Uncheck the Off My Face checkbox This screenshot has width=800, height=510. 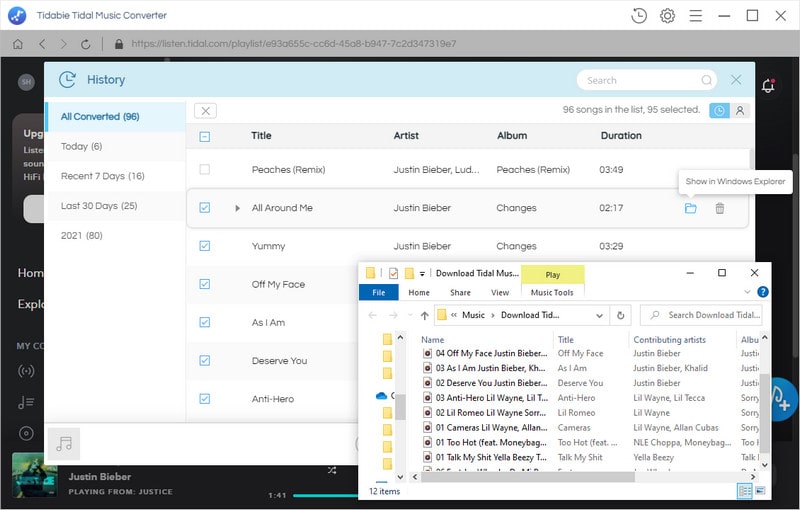[205, 284]
